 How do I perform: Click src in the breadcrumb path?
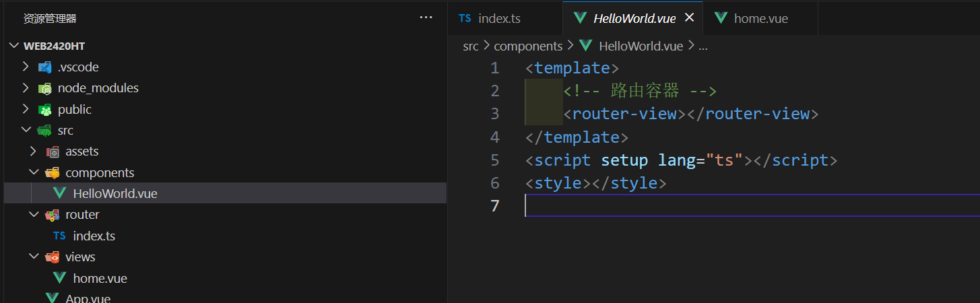(x=471, y=46)
